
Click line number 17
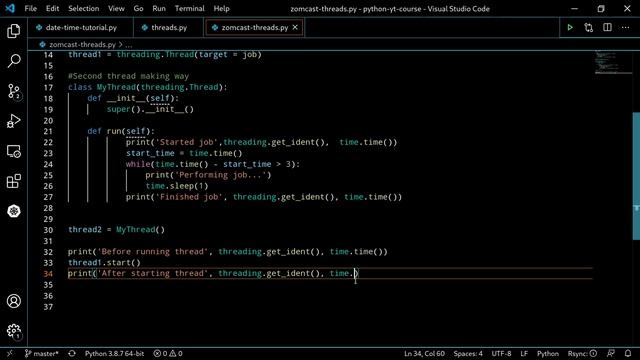coord(48,87)
